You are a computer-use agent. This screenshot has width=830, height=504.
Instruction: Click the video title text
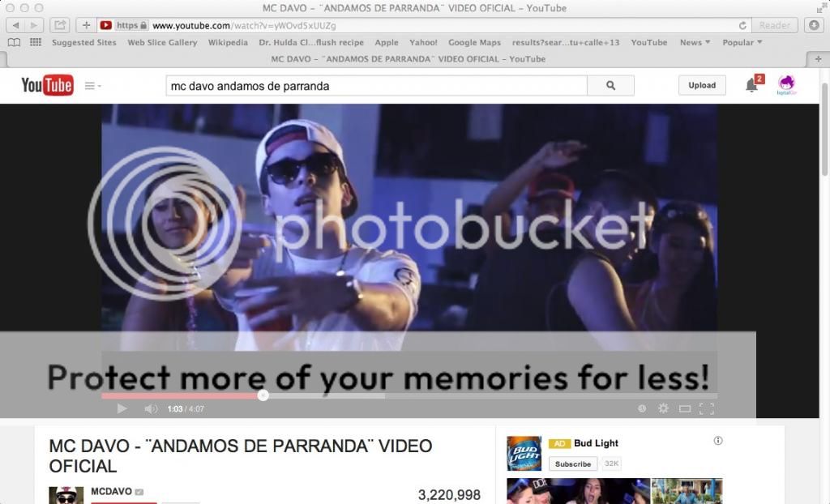tap(240, 456)
